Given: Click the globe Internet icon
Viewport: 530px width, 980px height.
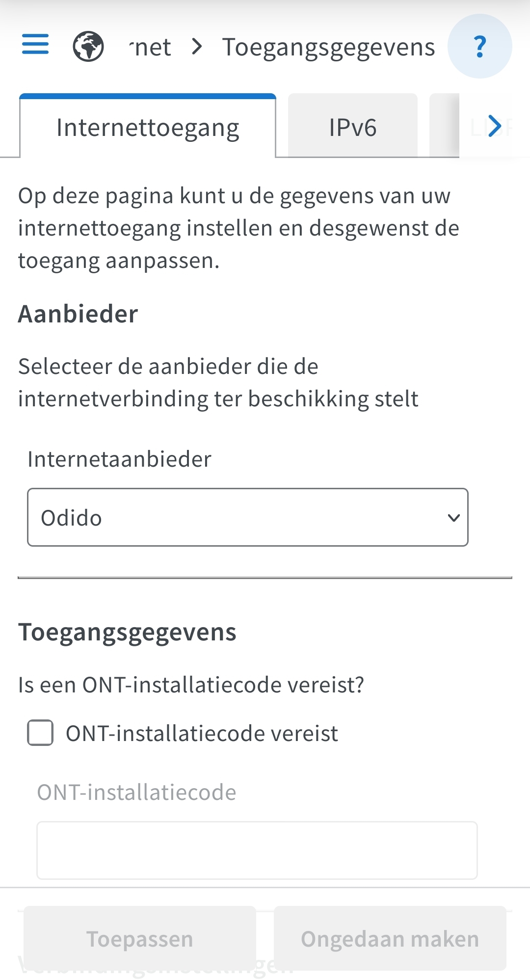Looking at the screenshot, I should (x=88, y=46).
